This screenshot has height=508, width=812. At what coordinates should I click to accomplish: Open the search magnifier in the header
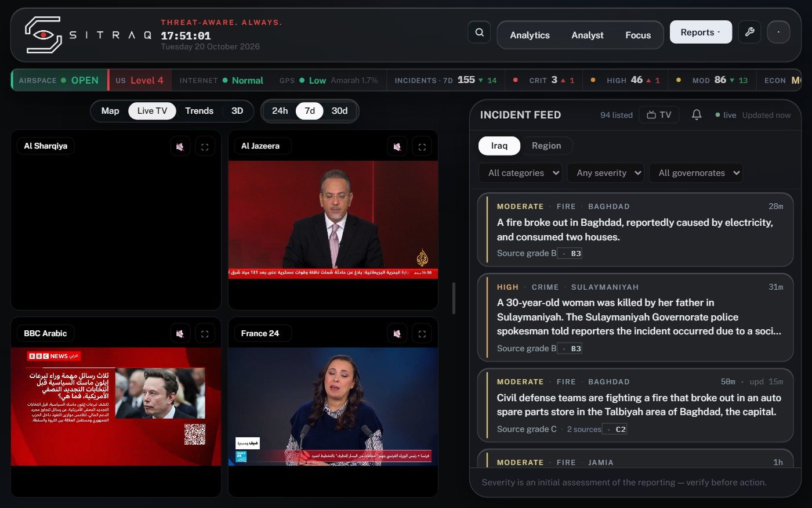coord(479,33)
